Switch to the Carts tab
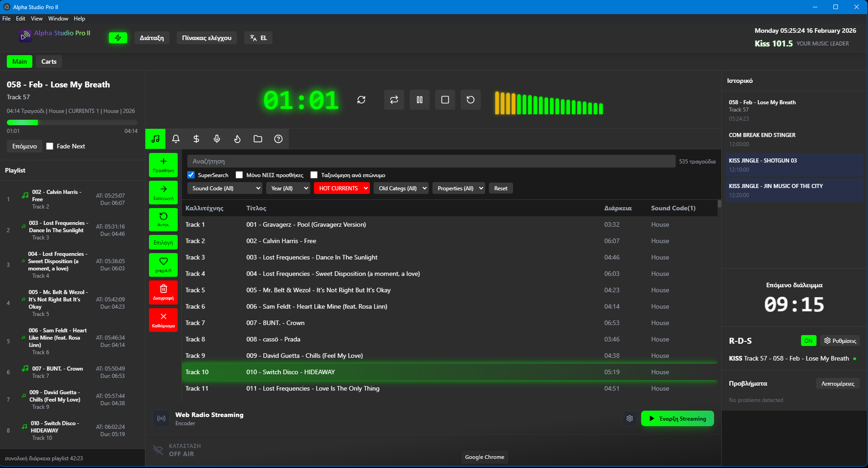Viewport: 868px width, 468px height. point(49,61)
